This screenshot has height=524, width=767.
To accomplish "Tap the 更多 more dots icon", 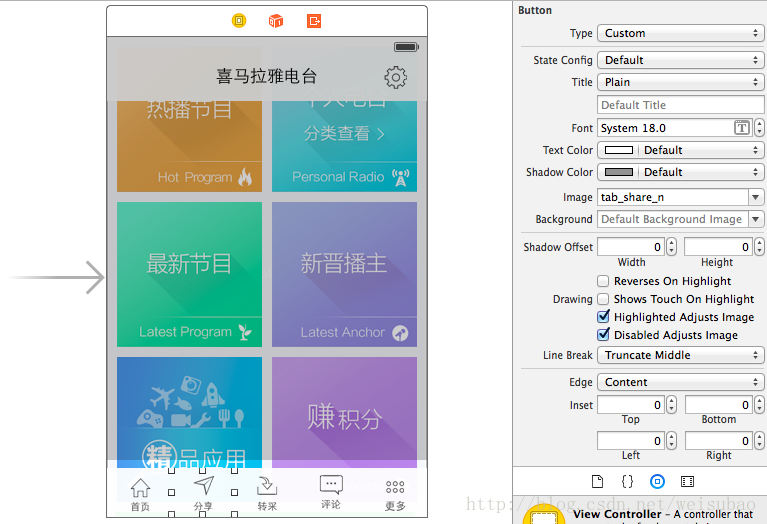I will click(395, 487).
